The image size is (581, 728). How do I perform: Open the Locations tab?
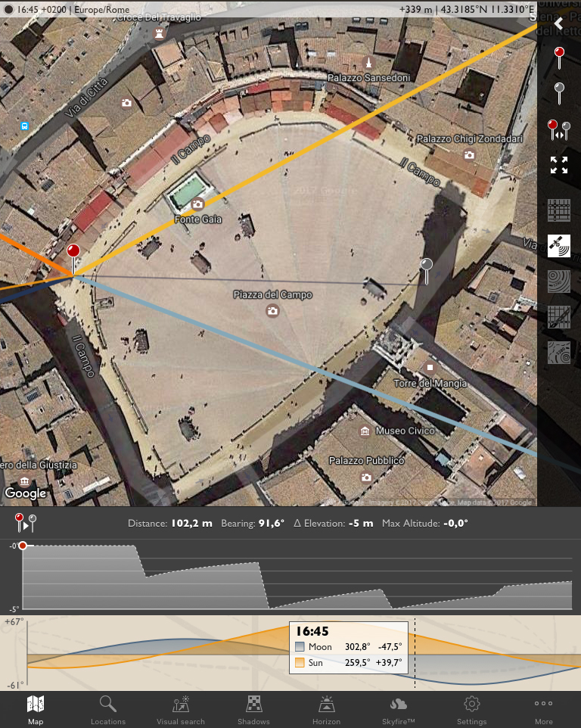coord(108,710)
